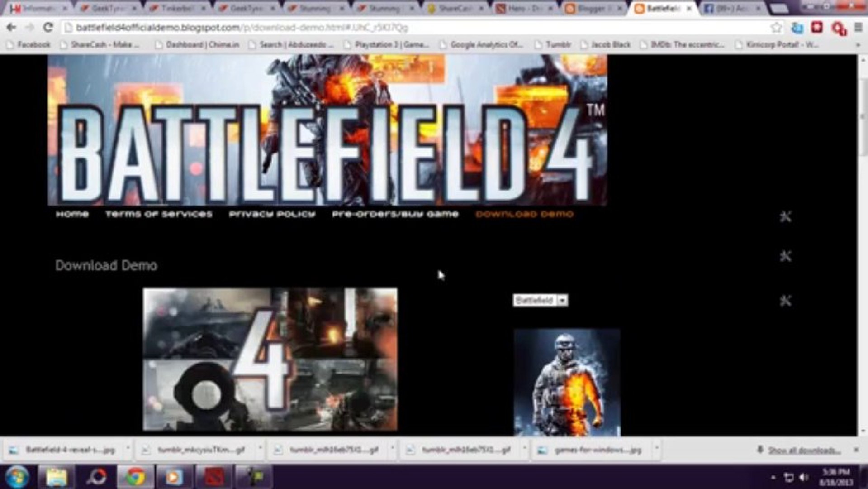Image resolution: width=868 pixels, height=489 pixels.
Task: Open the Privacy Policy menu item
Action: point(272,214)
